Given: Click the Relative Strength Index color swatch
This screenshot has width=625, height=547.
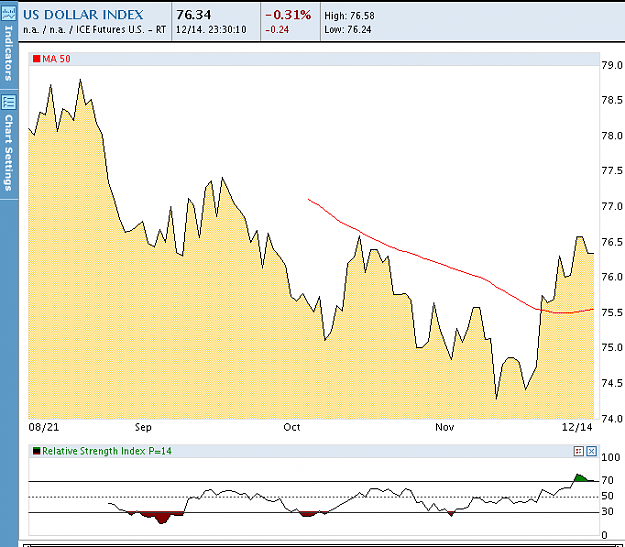Looking at the screenshot, I should pyautogui.click(x=36, y=451).
